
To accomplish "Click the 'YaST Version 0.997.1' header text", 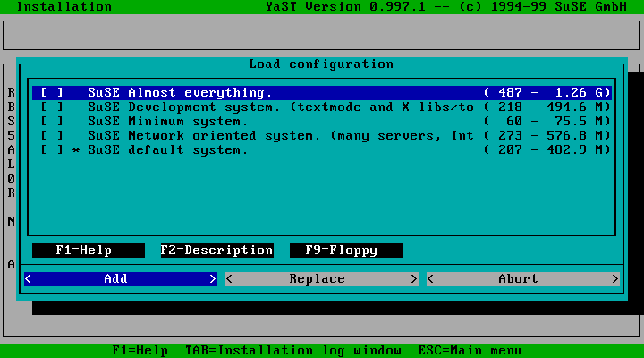I will (345, 7).
